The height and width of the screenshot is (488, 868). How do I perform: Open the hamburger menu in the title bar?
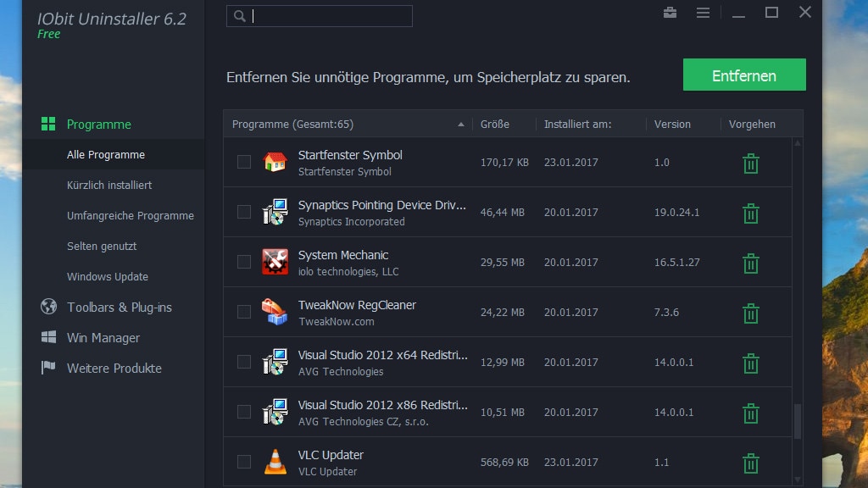[x=703, y=14]
